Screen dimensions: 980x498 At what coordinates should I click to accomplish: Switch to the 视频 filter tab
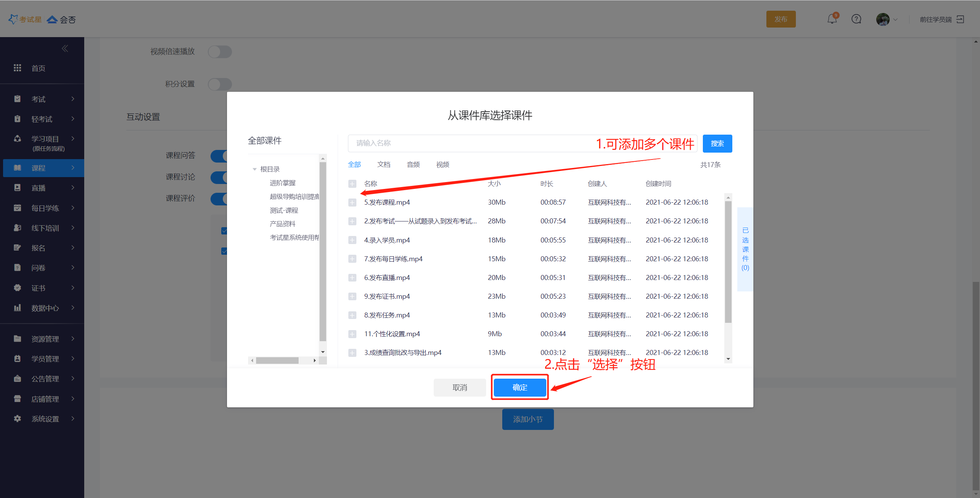pos(443,164)
